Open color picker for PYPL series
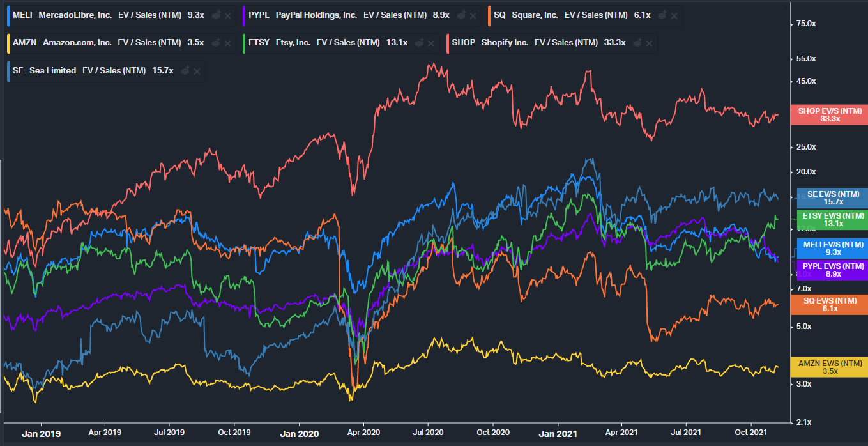The width and height of the screenshot is (868, 446). [462, 15]
